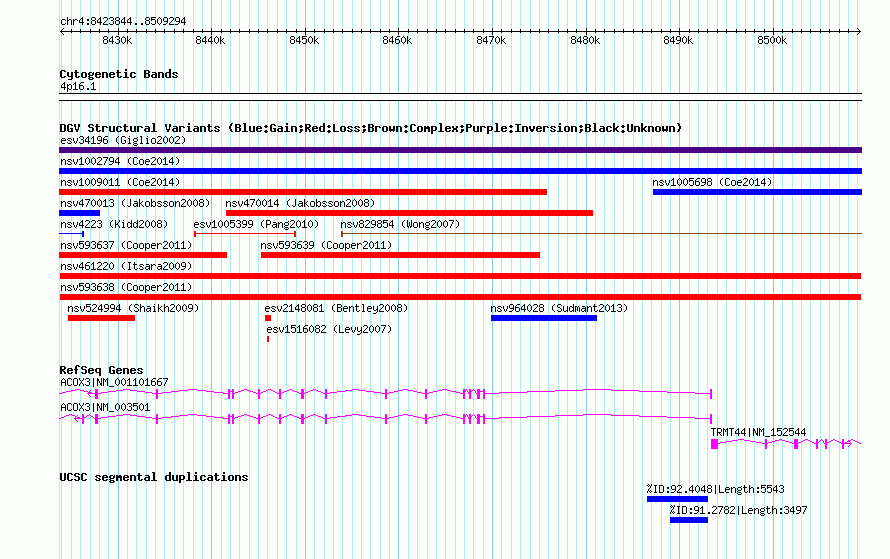Click the TRMT44|NM_152544 gene label
The width and height of the screenshot is (890, 559).
[758, 432]
